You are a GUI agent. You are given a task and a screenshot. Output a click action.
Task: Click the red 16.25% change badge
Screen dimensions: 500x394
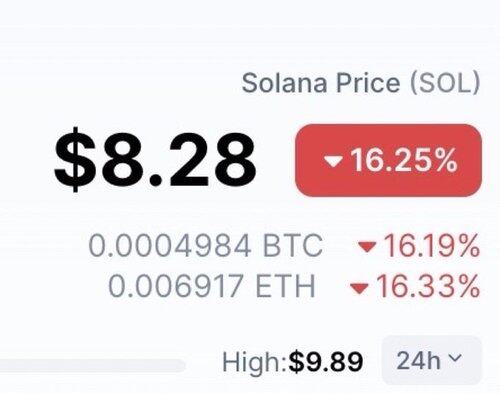coord(388,160)
